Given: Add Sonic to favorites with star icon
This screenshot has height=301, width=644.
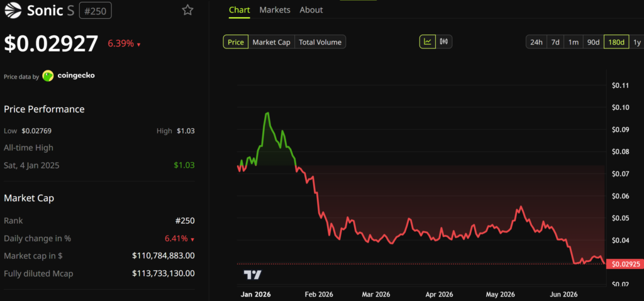Looking at the screenshot, I should (187, 10).
